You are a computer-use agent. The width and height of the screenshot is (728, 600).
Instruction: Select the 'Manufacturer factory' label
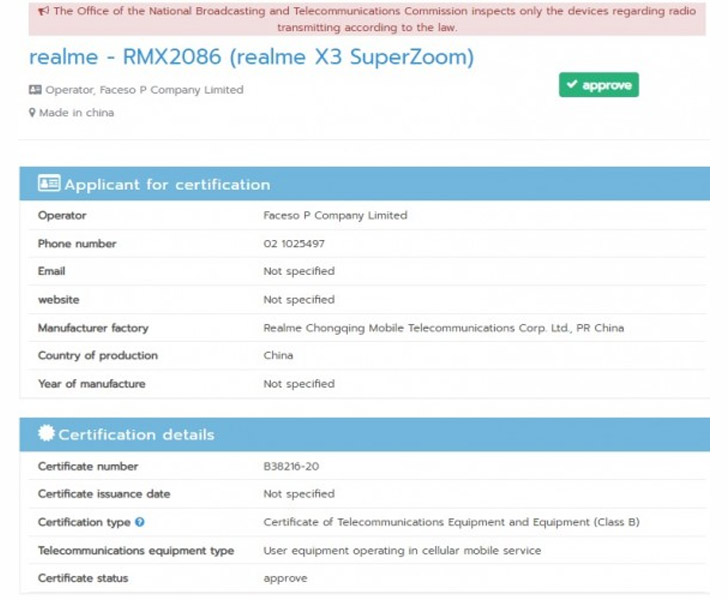(93, 328)
